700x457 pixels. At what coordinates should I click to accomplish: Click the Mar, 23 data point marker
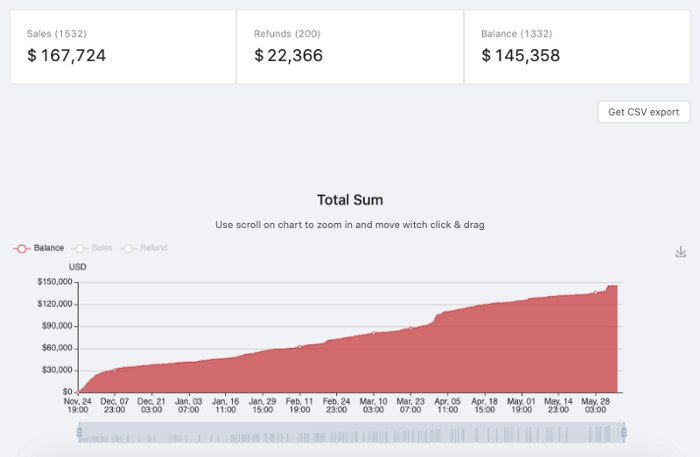tap(411, 328)
